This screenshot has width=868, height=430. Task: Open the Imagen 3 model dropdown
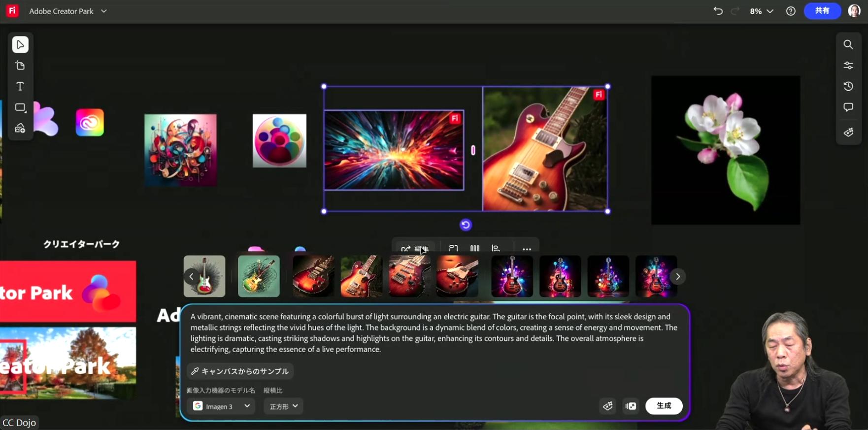221,406
